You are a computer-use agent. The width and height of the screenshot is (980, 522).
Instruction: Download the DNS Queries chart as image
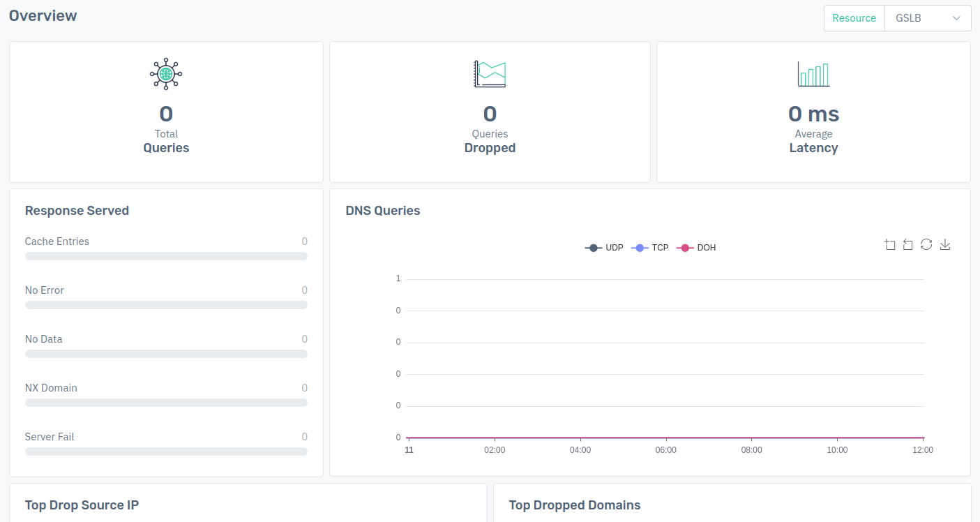(945, 244)
